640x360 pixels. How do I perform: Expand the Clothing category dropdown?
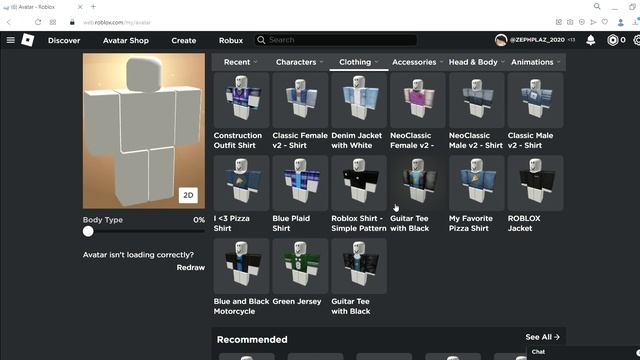point(359,62)
